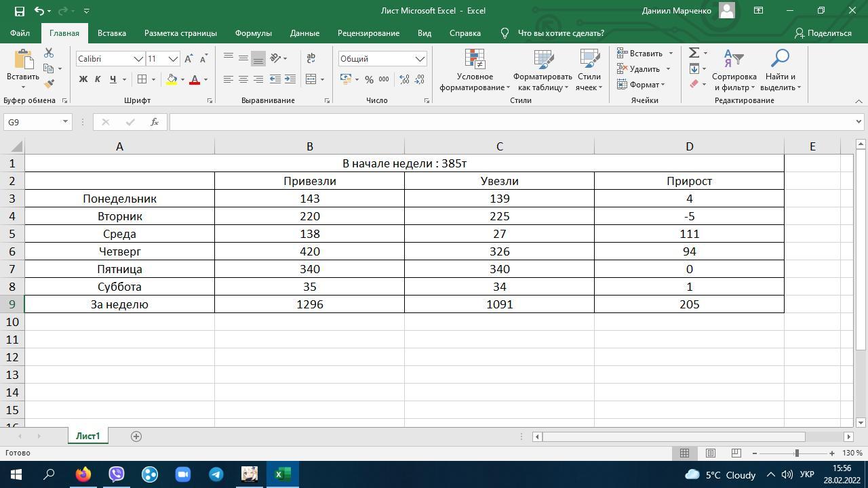The height and width of the screenshot is (488, 868).
Task: Switch to the Данные ribbon tab
Action: [x=304, y=33]
